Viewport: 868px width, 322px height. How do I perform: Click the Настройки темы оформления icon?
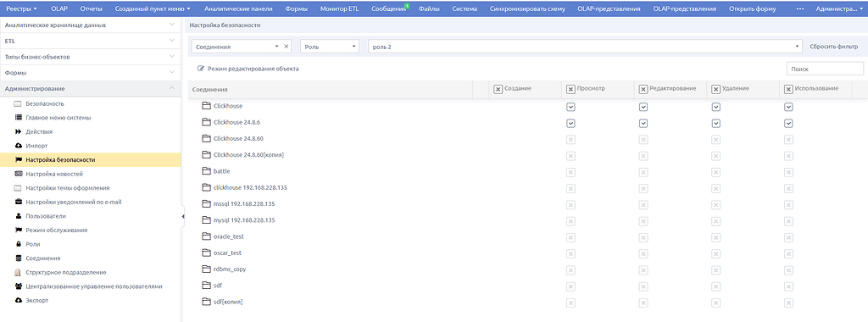pos(19,188)
